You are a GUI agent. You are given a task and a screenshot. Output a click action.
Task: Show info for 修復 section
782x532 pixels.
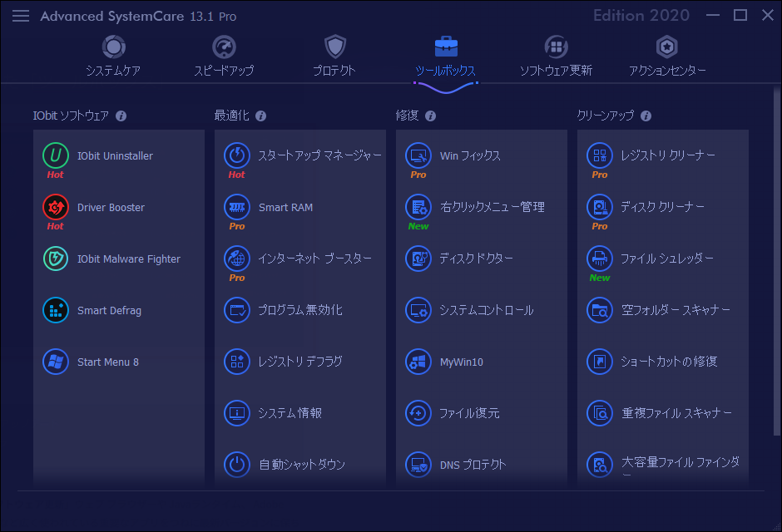coord(430,116)
